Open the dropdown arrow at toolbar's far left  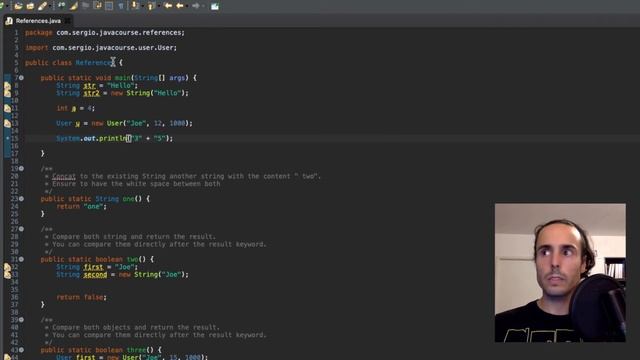(x=7, y=6)
